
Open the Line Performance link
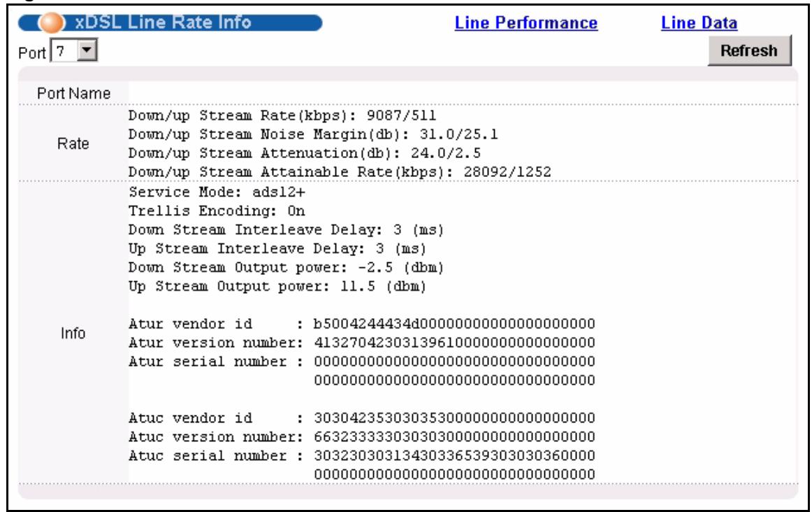pyautogui.click(x=526, y=23)
